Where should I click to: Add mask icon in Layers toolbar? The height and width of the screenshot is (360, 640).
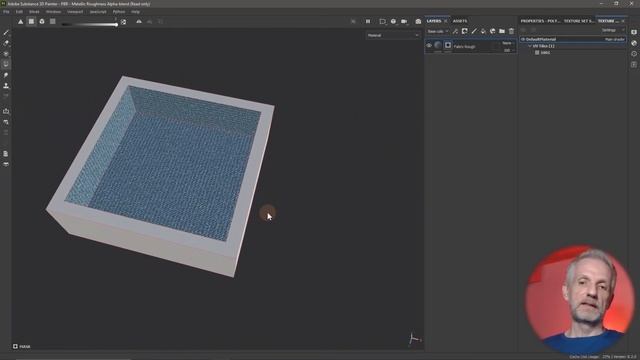[464, 31]
